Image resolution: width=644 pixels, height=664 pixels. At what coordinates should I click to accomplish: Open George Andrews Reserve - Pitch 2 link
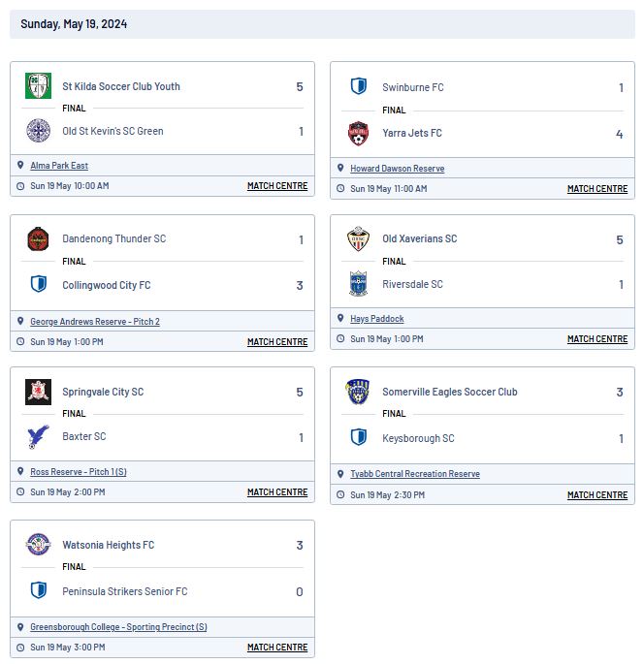pyautogui.click(x=95, y=322)
